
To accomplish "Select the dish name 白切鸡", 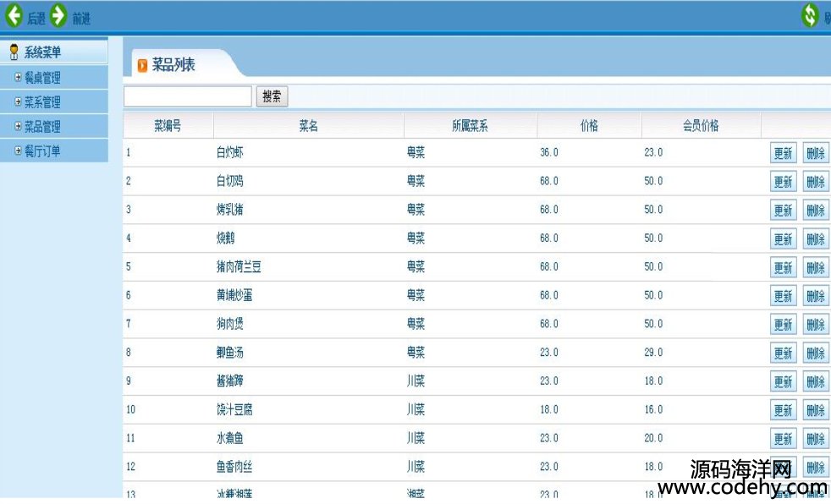I will point(230,181).
